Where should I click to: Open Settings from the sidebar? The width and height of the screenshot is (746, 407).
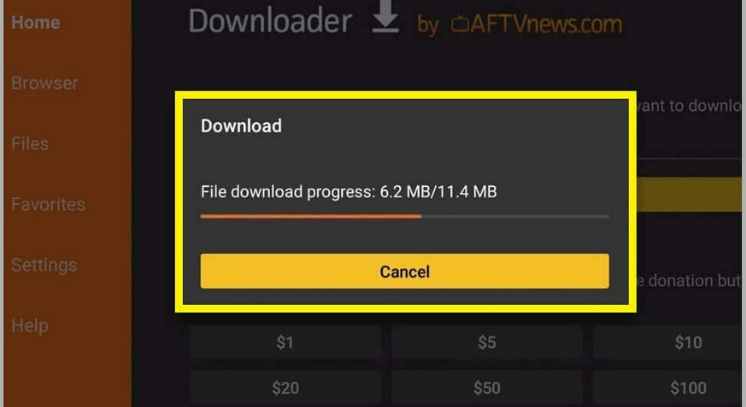[x=44, y=265]
